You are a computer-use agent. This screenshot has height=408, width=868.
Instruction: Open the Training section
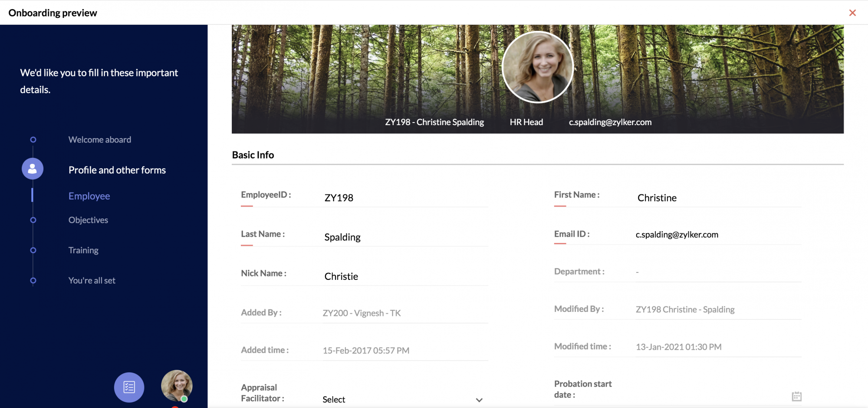(x=83, y=250)
